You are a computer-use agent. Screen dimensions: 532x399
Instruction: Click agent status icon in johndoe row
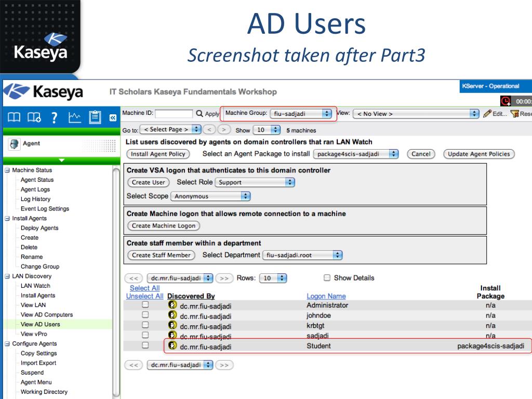172,315
